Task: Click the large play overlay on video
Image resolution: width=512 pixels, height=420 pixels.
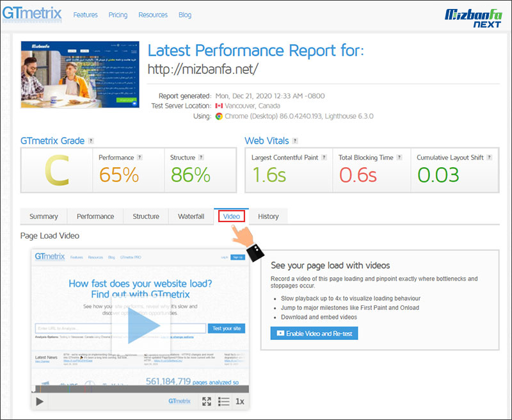Action: (141, 326)
